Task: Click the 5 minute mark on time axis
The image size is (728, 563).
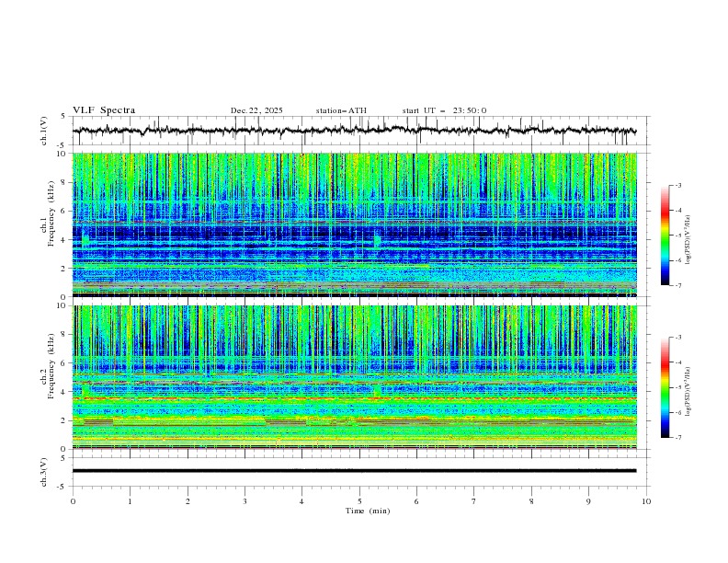Action: tap(359, 500)
